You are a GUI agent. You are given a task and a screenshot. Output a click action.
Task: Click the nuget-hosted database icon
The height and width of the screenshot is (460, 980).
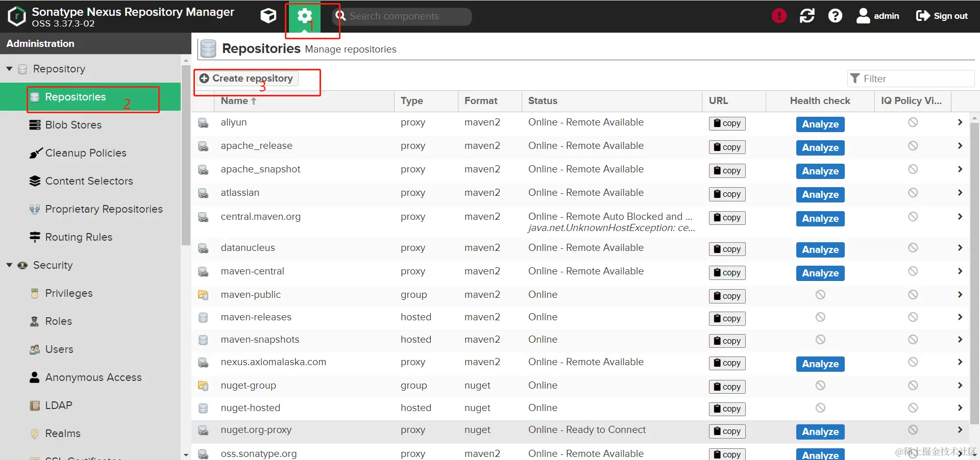tap(203, 408)
